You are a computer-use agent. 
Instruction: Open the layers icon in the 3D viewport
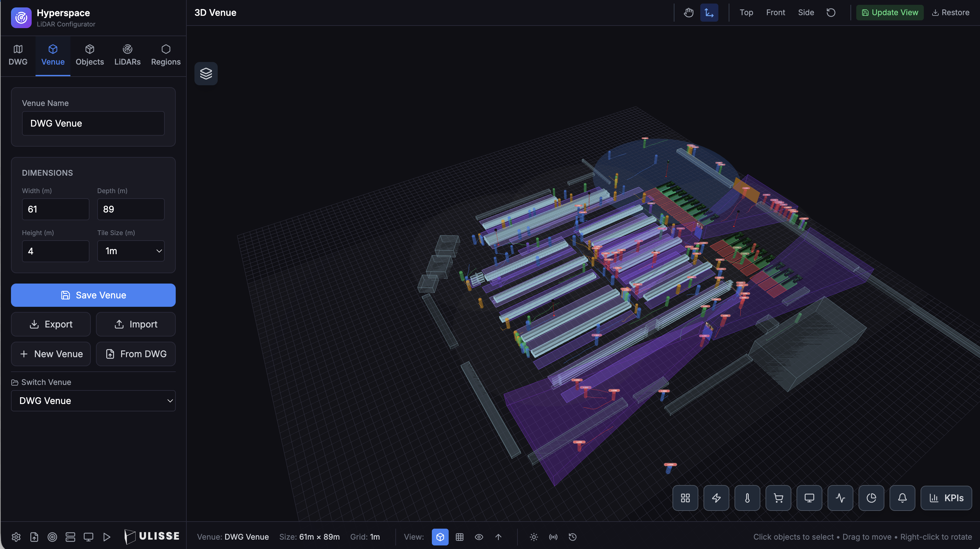(x=206, y=73)
